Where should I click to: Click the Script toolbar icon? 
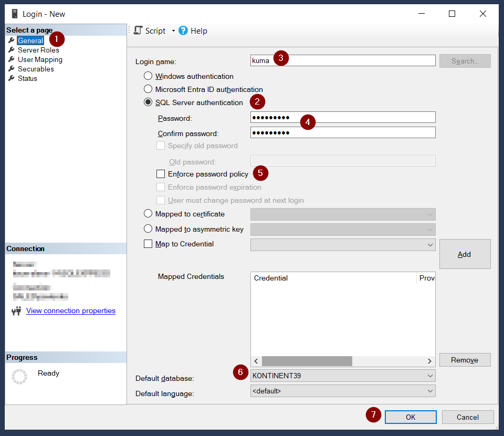(x=138, y=30)
